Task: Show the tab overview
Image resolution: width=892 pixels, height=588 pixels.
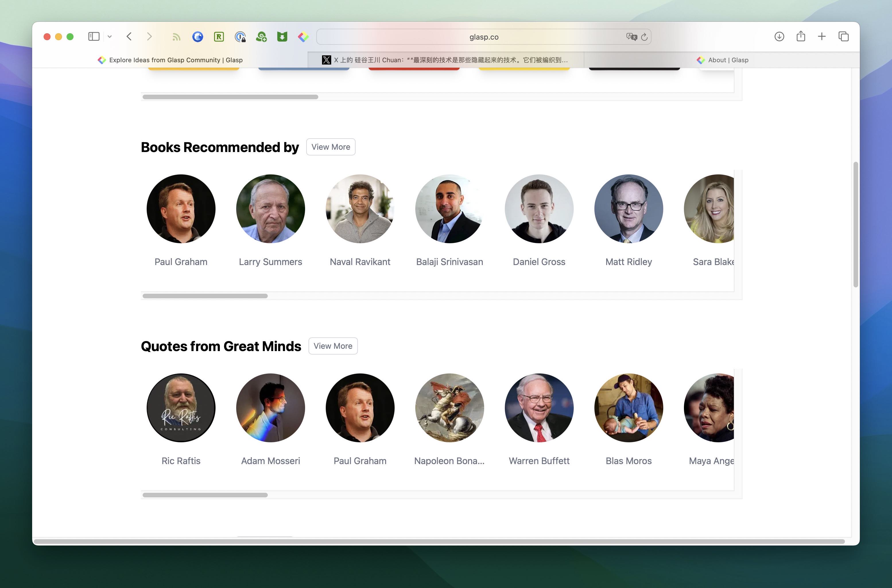Action: coord(843,36)
